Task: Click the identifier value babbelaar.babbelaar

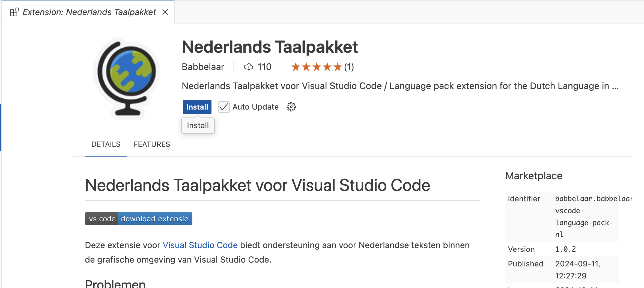Action: (594, 199)
